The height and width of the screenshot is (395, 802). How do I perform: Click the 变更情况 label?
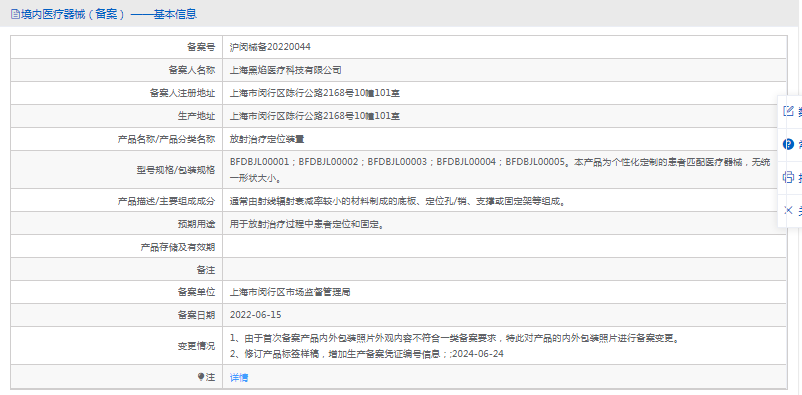[x=196, y=346]
